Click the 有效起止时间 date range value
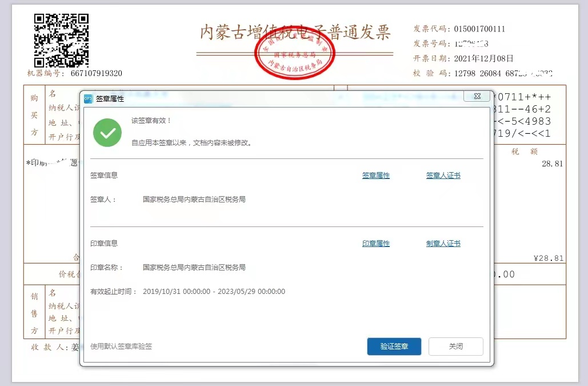The image size is (588, 386). point(214,292)
